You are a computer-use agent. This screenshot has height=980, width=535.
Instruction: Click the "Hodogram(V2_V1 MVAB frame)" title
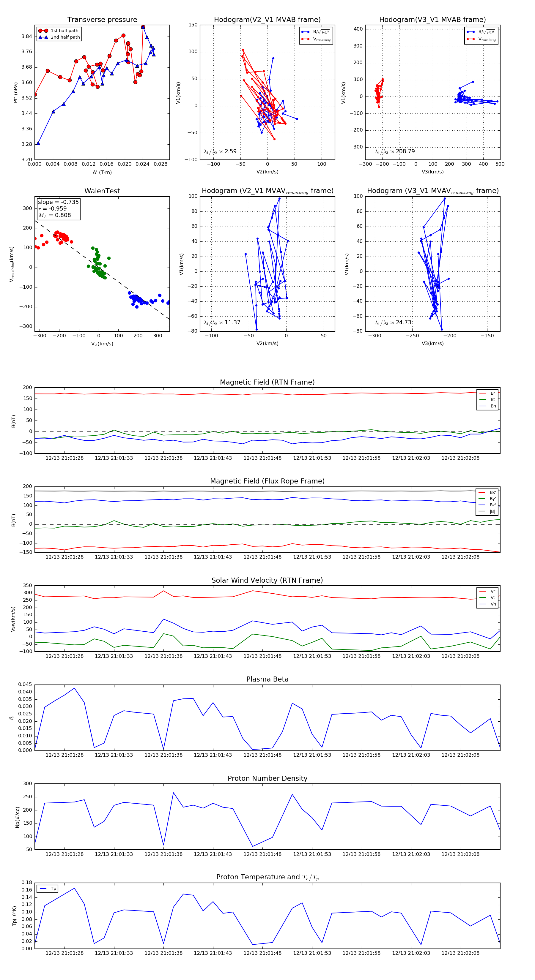click(x=267, y=20)
